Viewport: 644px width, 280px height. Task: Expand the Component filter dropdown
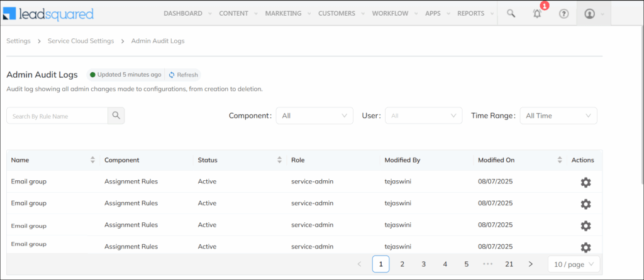click(x=314, y=116)
